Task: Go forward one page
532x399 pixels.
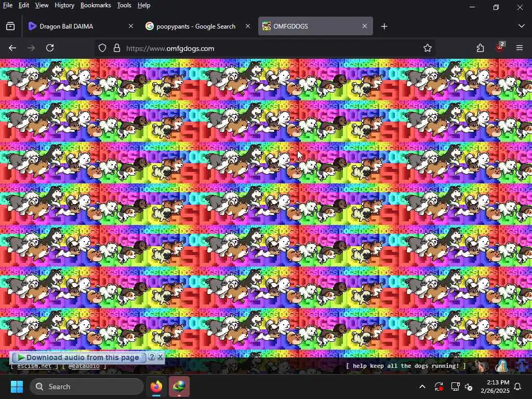Action: tap(31, 48)
